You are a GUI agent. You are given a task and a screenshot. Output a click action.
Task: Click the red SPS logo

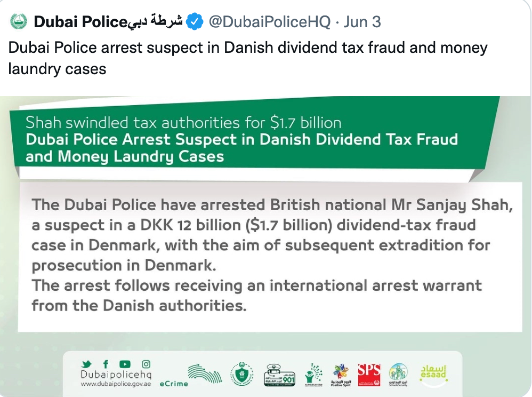(x=369, y=375)
